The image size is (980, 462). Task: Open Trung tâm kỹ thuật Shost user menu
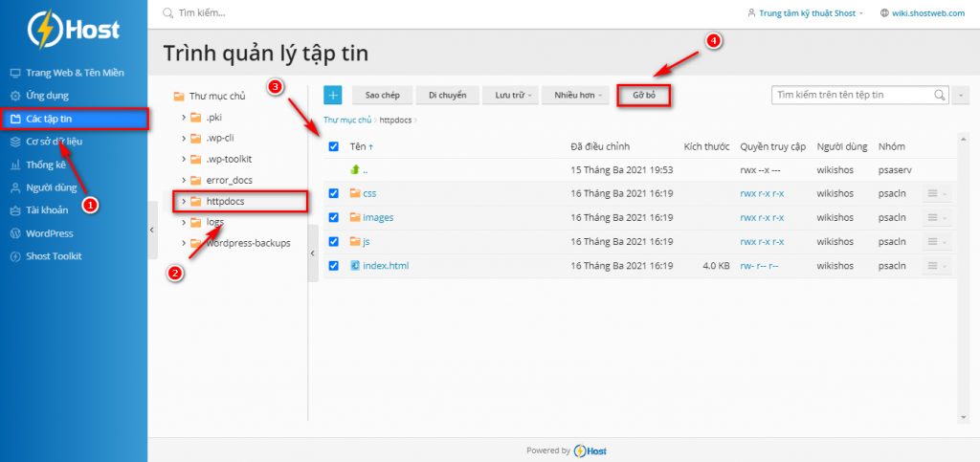(x=805, y=12)
